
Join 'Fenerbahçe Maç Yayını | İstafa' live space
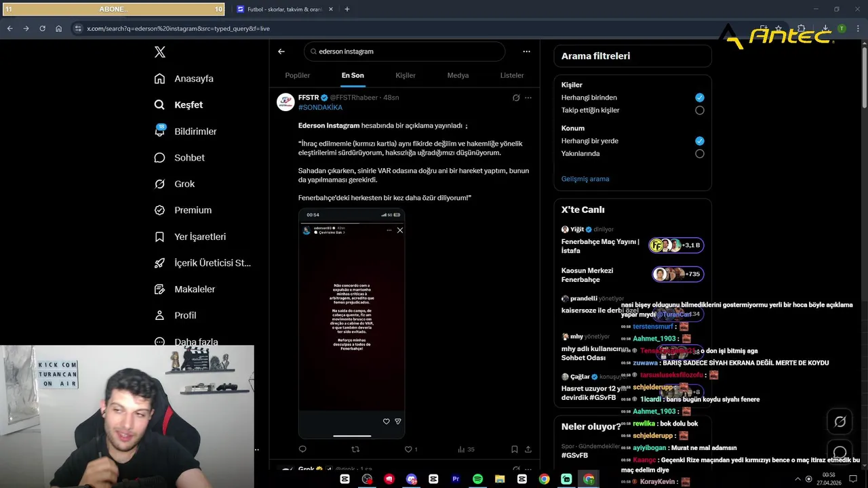[x=633, y=241]
